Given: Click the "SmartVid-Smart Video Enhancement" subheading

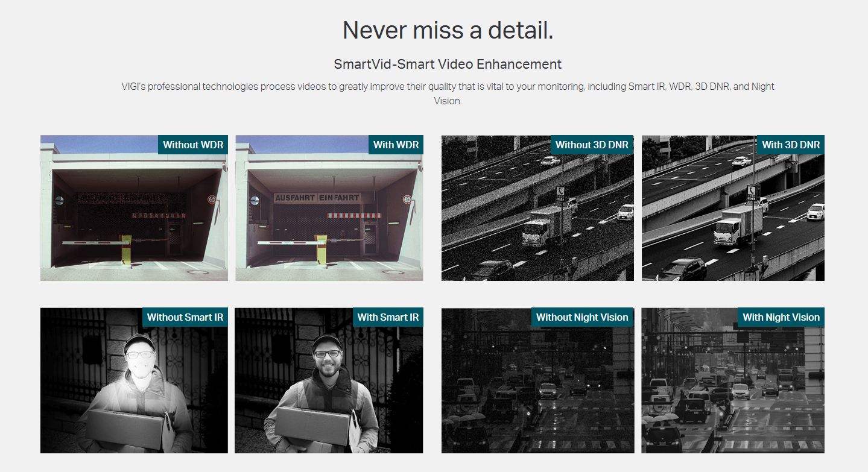Looking at the screenshot, I should click(x=448, y=64).
